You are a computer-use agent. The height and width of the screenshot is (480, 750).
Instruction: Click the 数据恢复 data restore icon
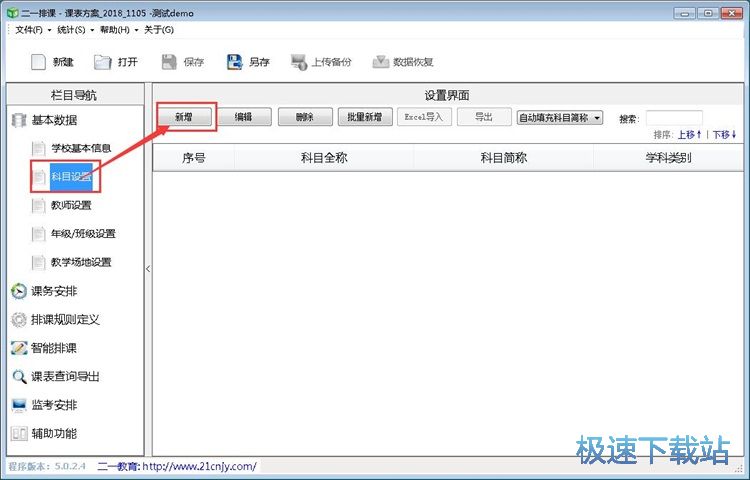click(x=381, y=62)
